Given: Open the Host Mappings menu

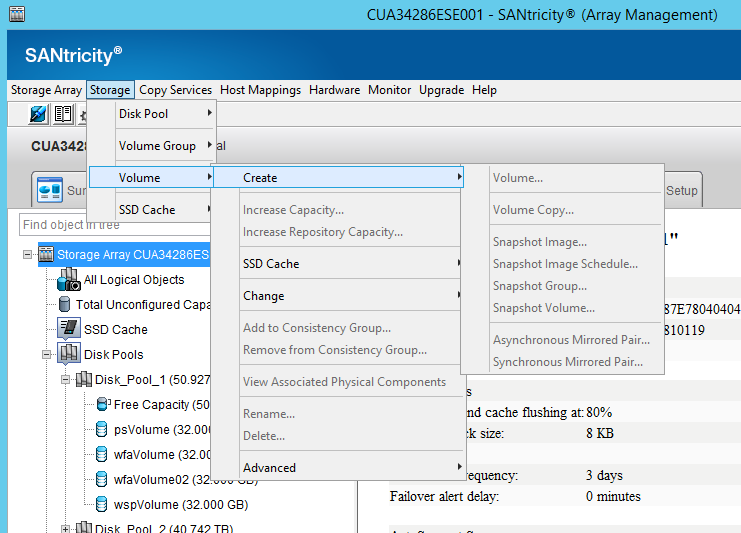Looking at the screenshot, I should click(x=260, y=90).
